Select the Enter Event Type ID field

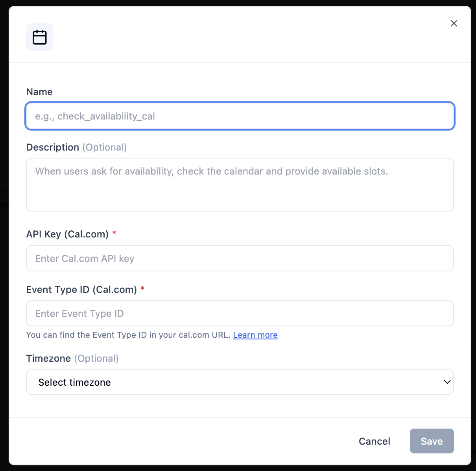(x=240, y=313)
